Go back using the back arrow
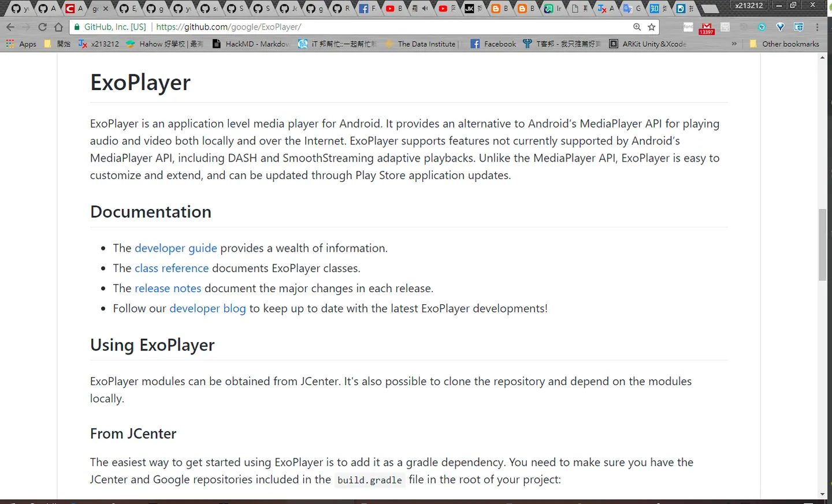The height and width of the screenshot is (504, 832). (x=10, y=27)
